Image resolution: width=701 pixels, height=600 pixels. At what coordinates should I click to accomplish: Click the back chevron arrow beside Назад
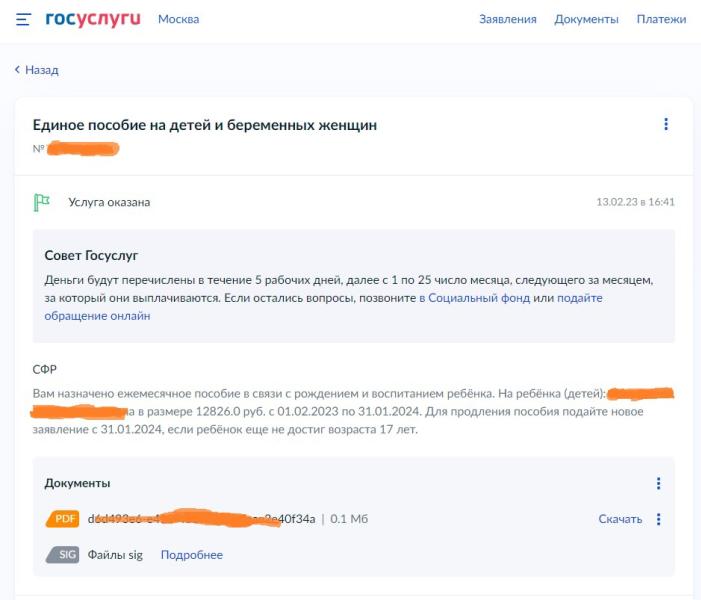coord(17,69)
